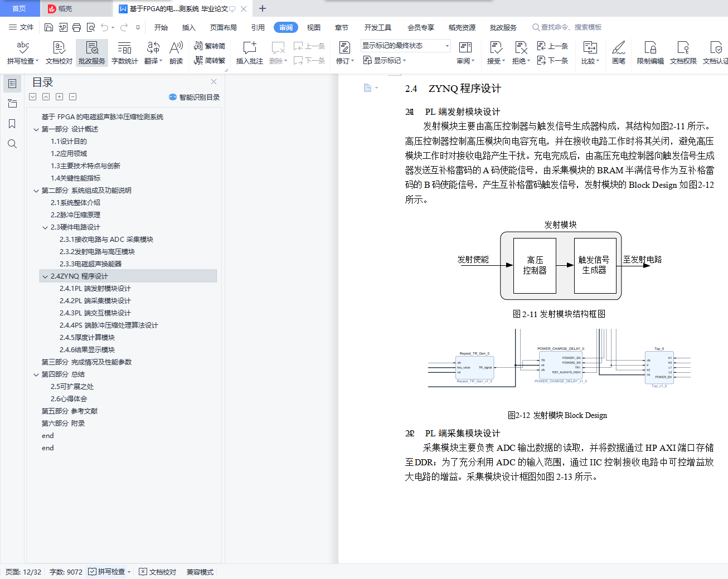Open 文档权限 document permissions
Image resolution: width=728 pixels, height=579 pixels.
coord(683,53)
